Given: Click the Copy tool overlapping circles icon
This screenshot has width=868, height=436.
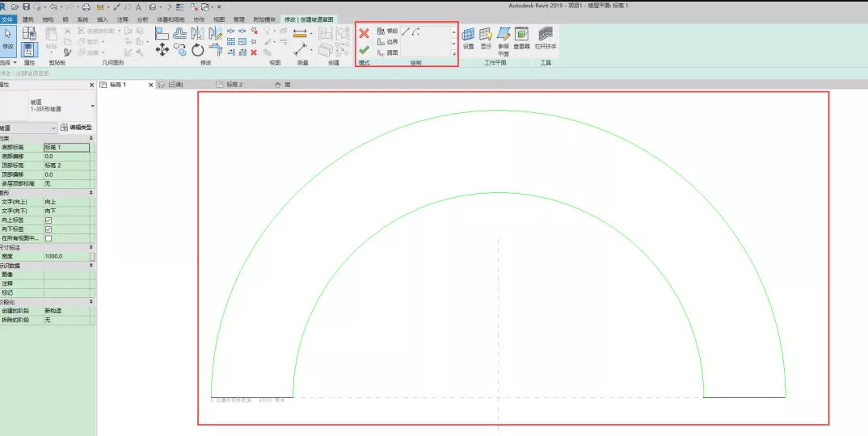Looking at the screenshot, I should (180, 50).
